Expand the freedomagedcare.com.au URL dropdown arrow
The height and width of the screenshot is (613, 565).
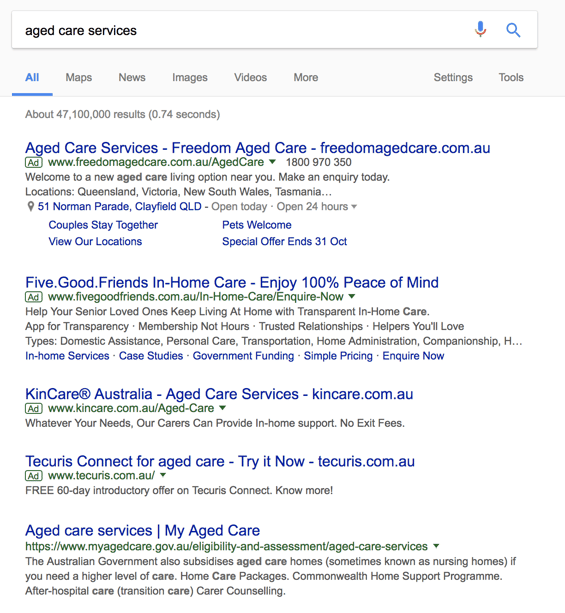point(273,162)
